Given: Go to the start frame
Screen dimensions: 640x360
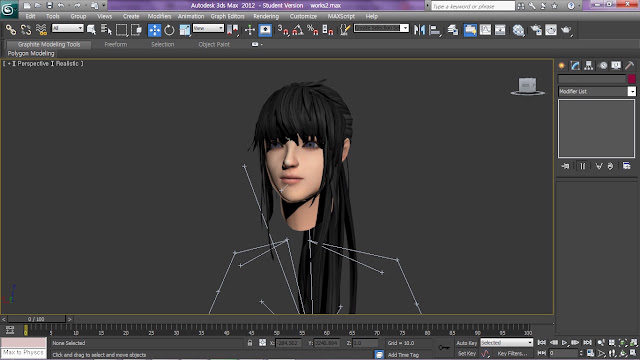Looking at the screenshot, I should (x=542, y=343).
